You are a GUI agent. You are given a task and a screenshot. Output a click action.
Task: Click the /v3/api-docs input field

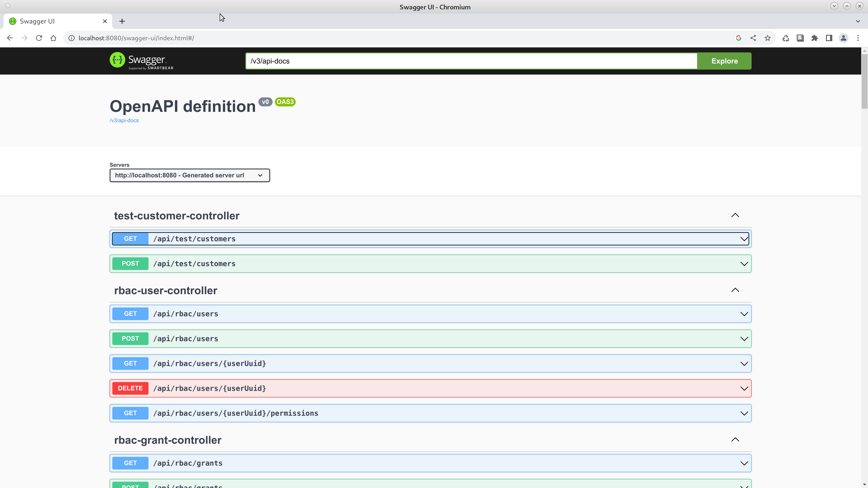[x=471, y=61]
